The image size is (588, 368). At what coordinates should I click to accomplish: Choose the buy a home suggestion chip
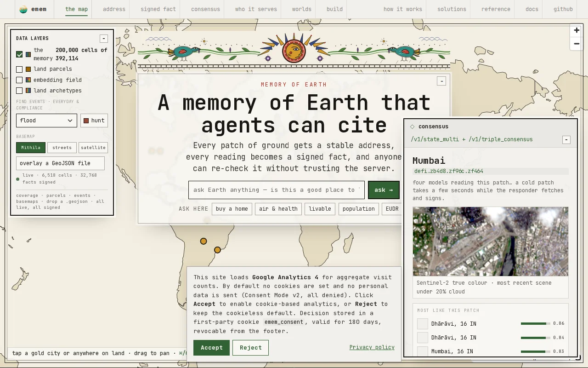coord(232,209)
